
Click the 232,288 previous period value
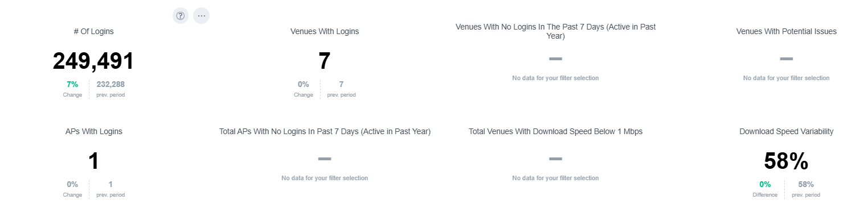point(110,84)
